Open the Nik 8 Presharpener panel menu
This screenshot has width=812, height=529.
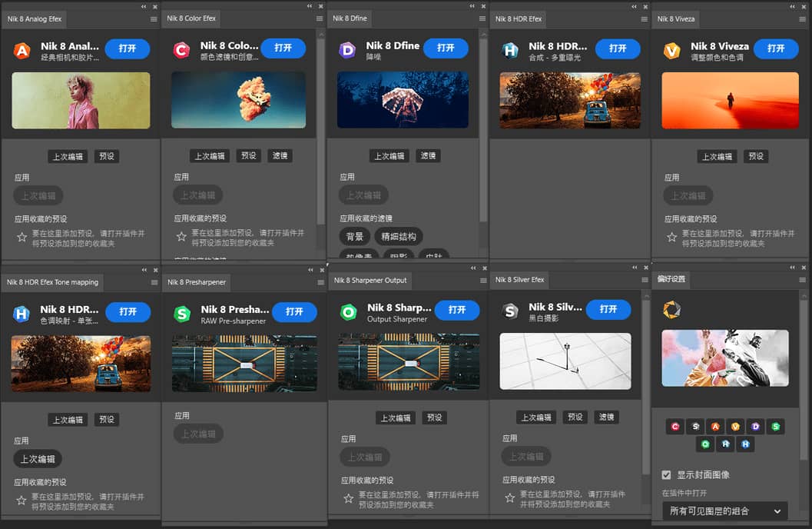click(x=320, y=282)
